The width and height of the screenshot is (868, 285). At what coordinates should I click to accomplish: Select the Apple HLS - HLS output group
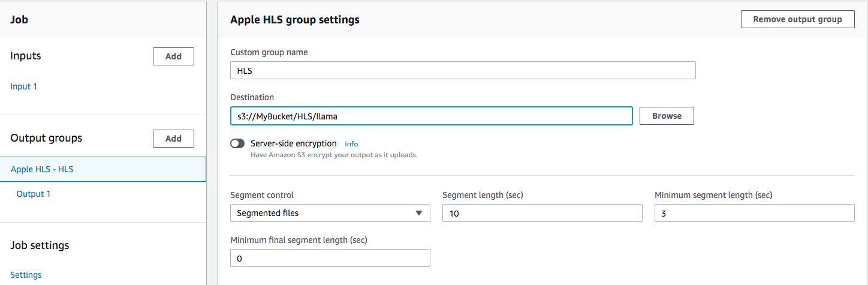pyautogui.click(x=103, y=169)
